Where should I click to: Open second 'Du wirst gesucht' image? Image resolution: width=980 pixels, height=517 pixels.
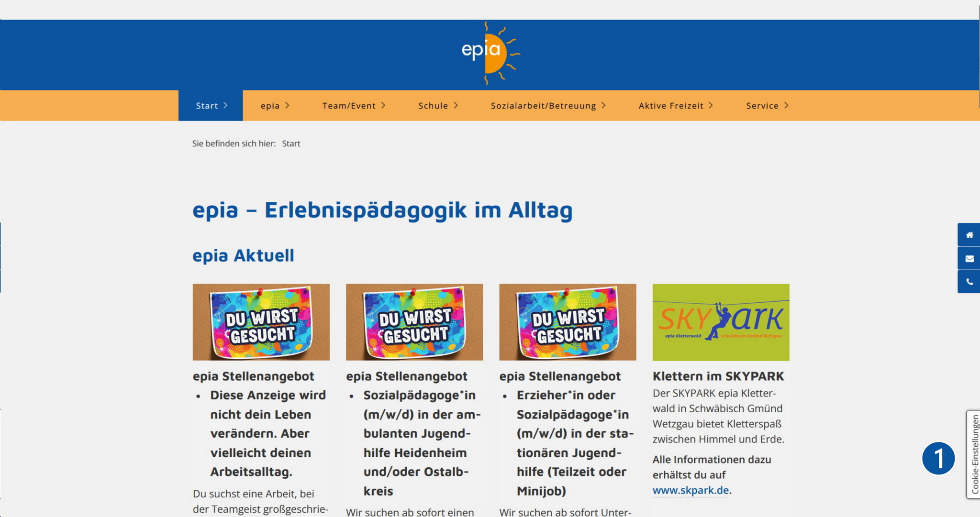point(414,322)
